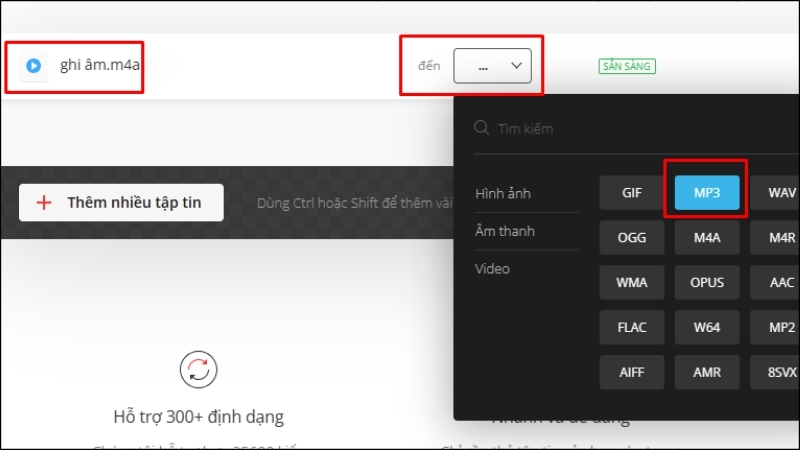The width and height of the screenshot is (800, 450).
Task: Select AAC format option
Action: coord(776,283)
